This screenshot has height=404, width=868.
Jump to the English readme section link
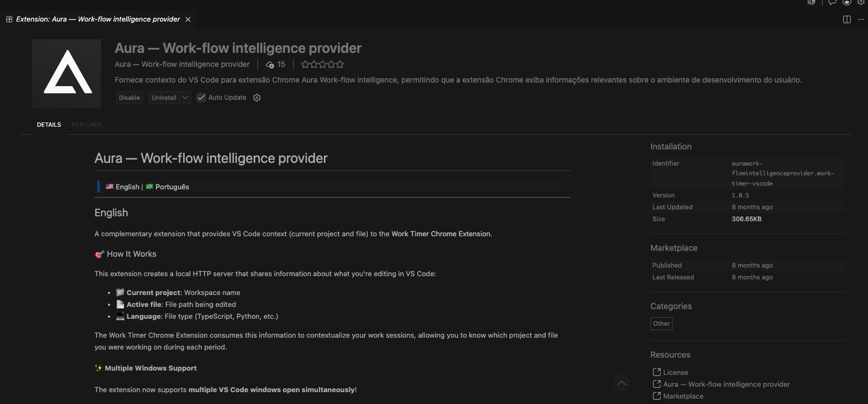127,187
